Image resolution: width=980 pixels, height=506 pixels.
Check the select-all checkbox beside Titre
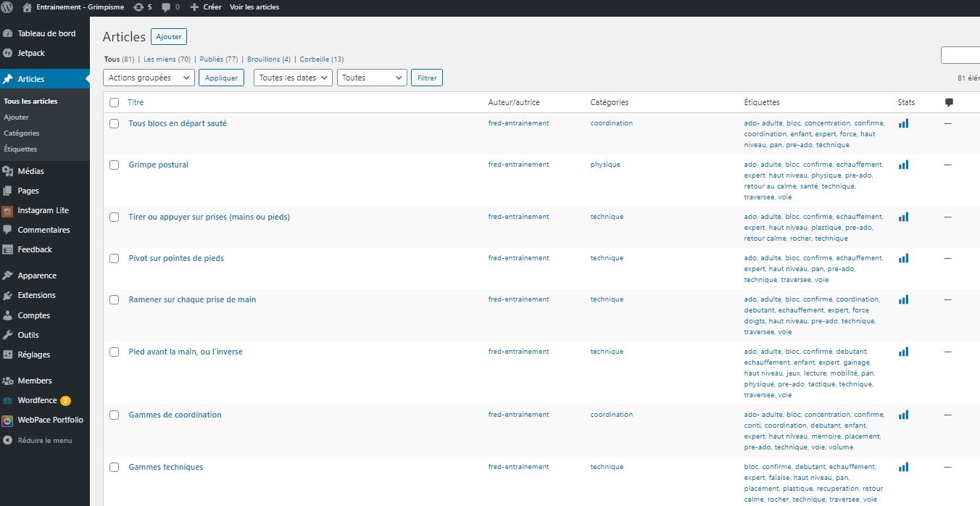click(115, 103)
